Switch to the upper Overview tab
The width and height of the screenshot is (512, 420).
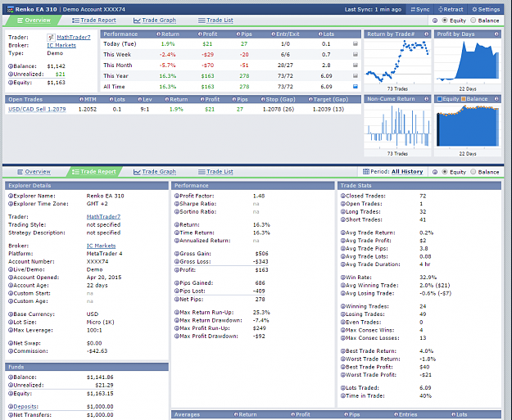[34, 20]
